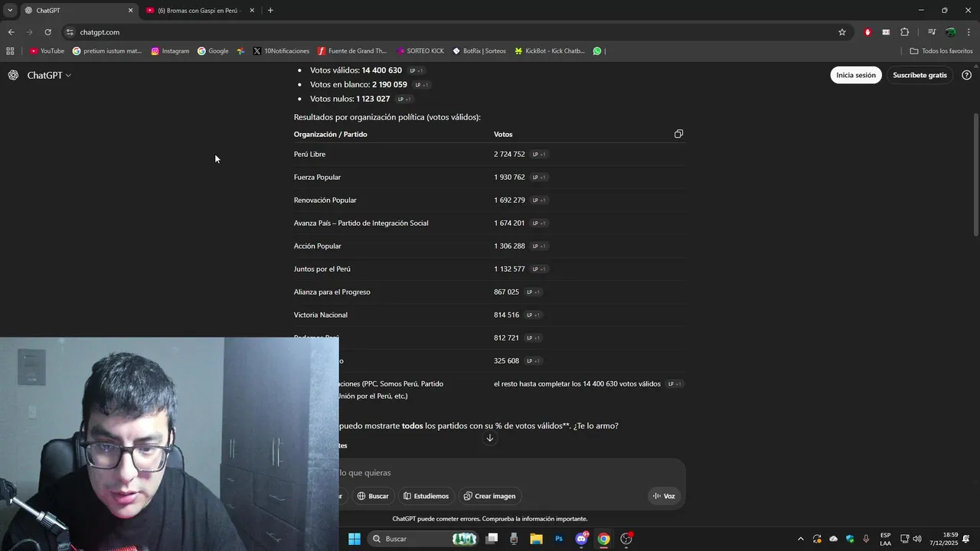Screen dimensions: 980x551
Task: Click the LP source chip beside Acción Popular votes
Action: (x=539, y=246)
